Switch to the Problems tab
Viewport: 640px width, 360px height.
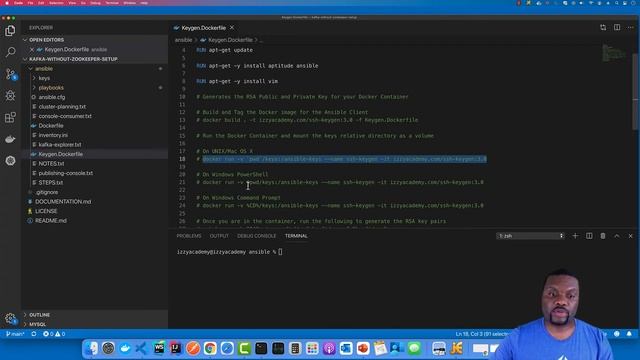tap(189, 236)
